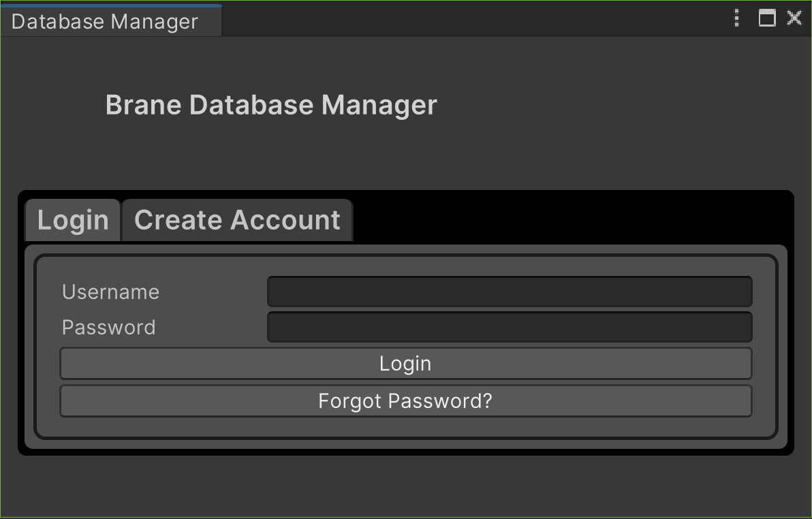812x519 pixels.
Task: Click into the Password field
Action: click(510, 327)
